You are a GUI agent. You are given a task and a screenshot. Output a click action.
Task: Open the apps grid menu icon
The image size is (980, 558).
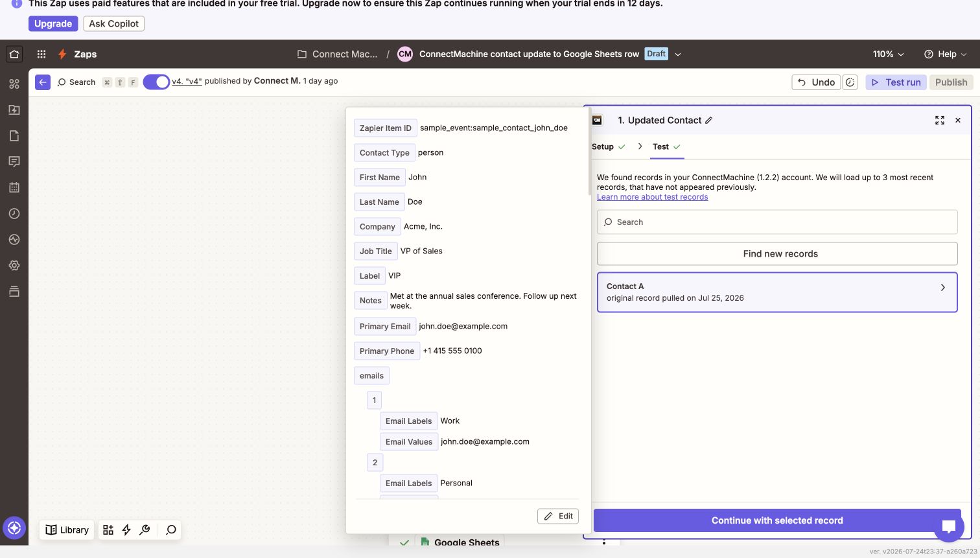[x=41, y=54]
